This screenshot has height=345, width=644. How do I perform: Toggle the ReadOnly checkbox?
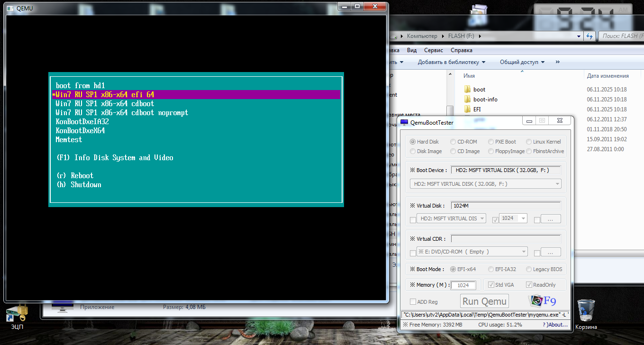pos(529,285)
